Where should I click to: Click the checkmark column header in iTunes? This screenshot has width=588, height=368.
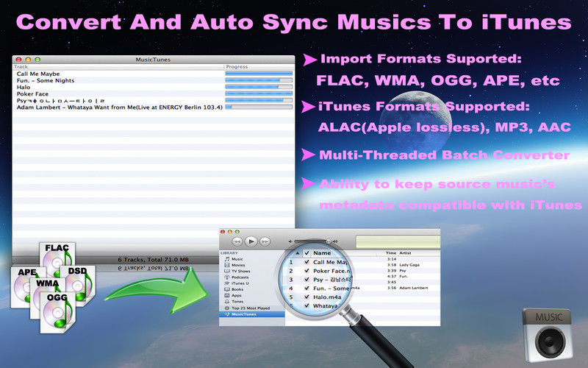coord(307,253)
